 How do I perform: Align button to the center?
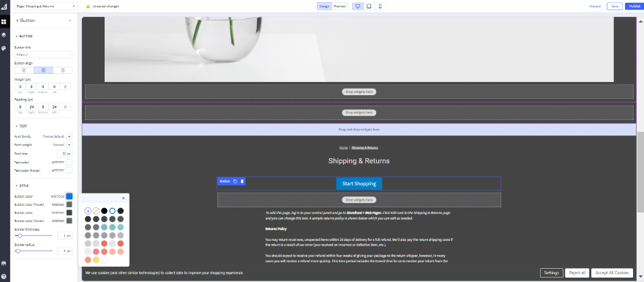[43, 70]
